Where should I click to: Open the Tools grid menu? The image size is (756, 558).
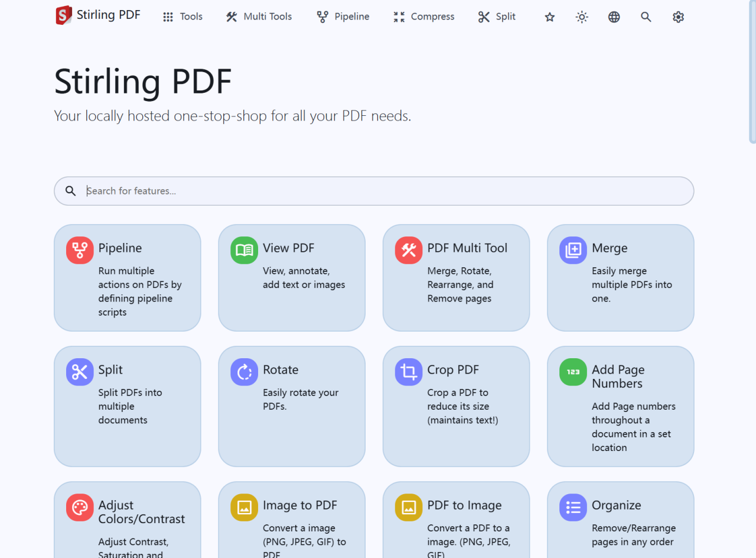click(x=182, y=17)
